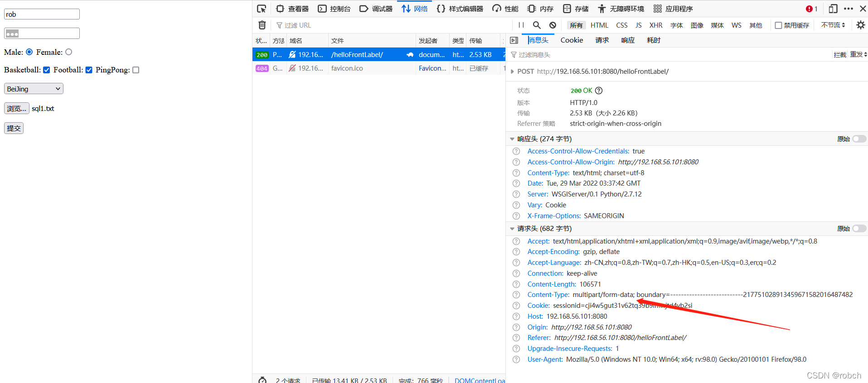Select the Male radio button

coord(29,52)
